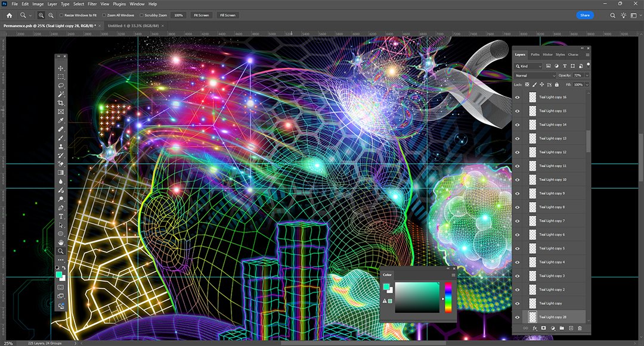Expand the toolbox to two columns
Image resolution: width=644 pixels, height=346 pixels.
[x=58, y=56]
